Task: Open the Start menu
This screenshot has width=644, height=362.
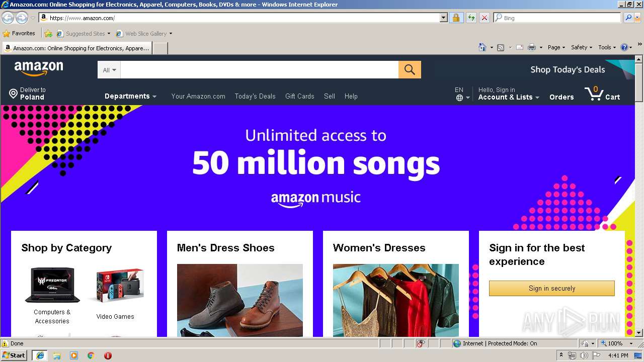Action: pyautogui.click(x=14, y=355)
